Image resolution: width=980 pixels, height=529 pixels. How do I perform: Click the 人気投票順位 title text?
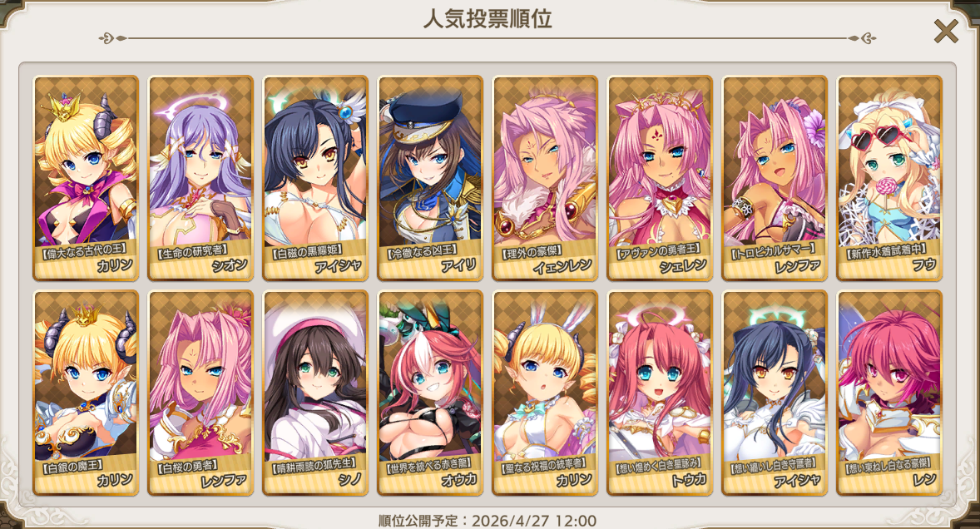click(488, 19)
